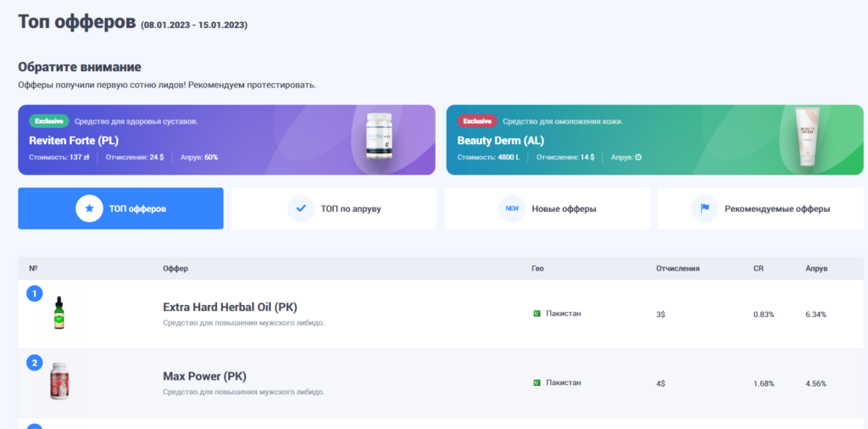Click the 0.83% CR value
This screenshot has width=868, height=429.
[x=764, y=315]
